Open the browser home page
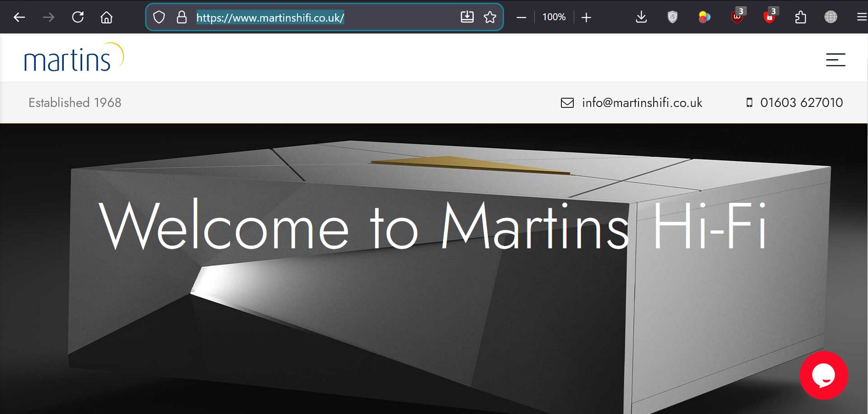This screenshot has width=868, height=414. pos(106,17)
